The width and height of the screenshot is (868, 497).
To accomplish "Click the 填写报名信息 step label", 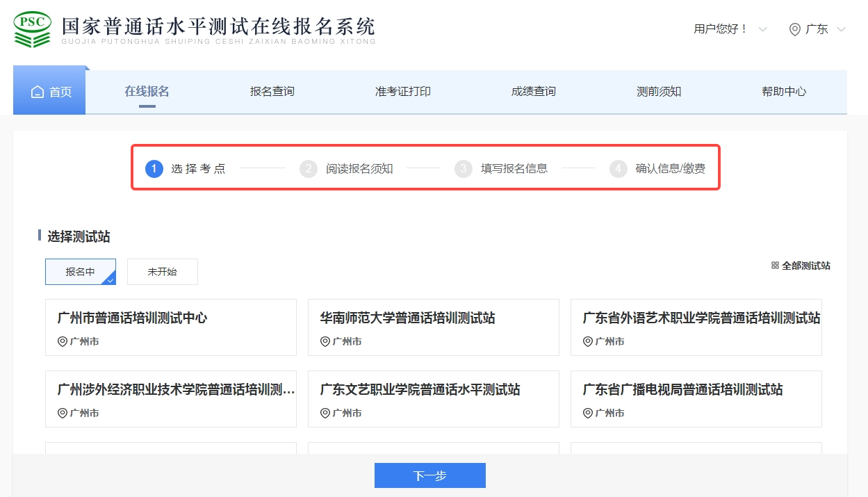I will 514,168.
